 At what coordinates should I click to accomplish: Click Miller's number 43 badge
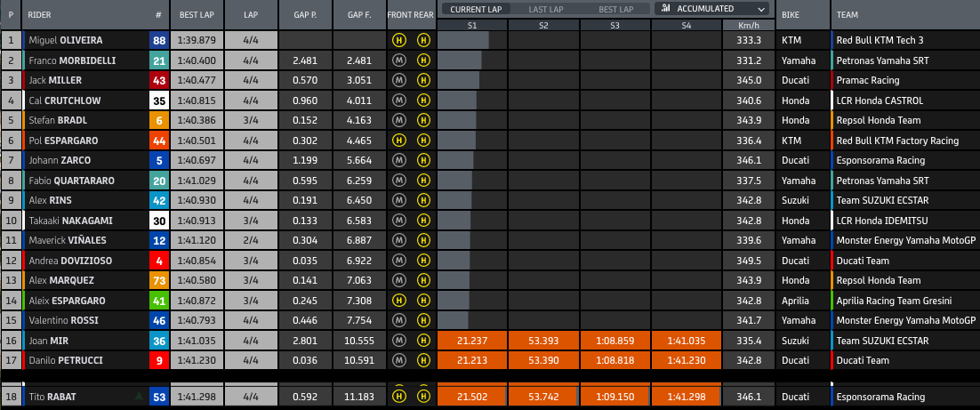pos(159,81)
